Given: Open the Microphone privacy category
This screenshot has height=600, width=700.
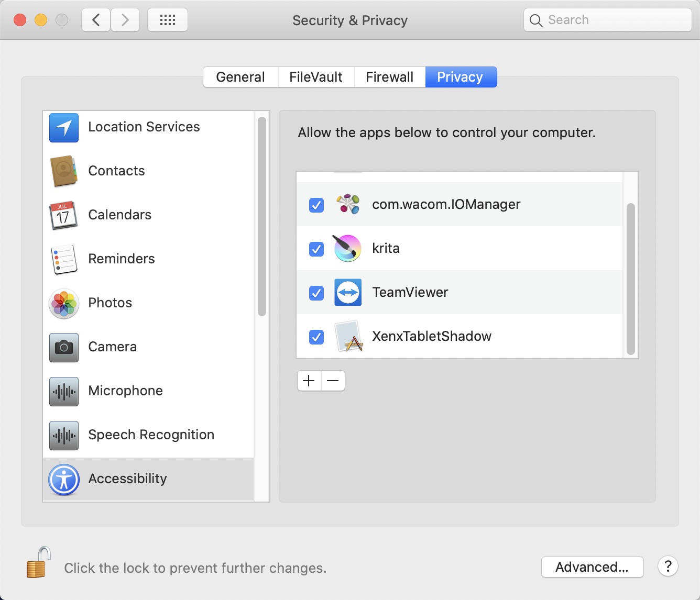Looking at the screenshot, I should point(125,391).
